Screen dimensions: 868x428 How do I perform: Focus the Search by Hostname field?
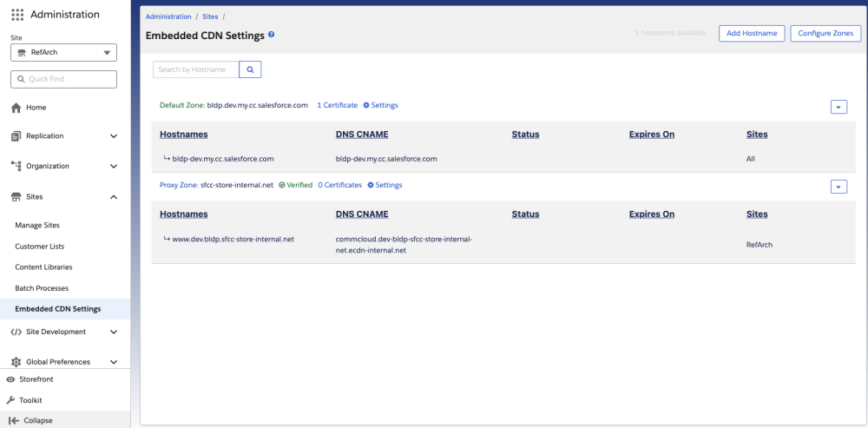coord(196,69)
